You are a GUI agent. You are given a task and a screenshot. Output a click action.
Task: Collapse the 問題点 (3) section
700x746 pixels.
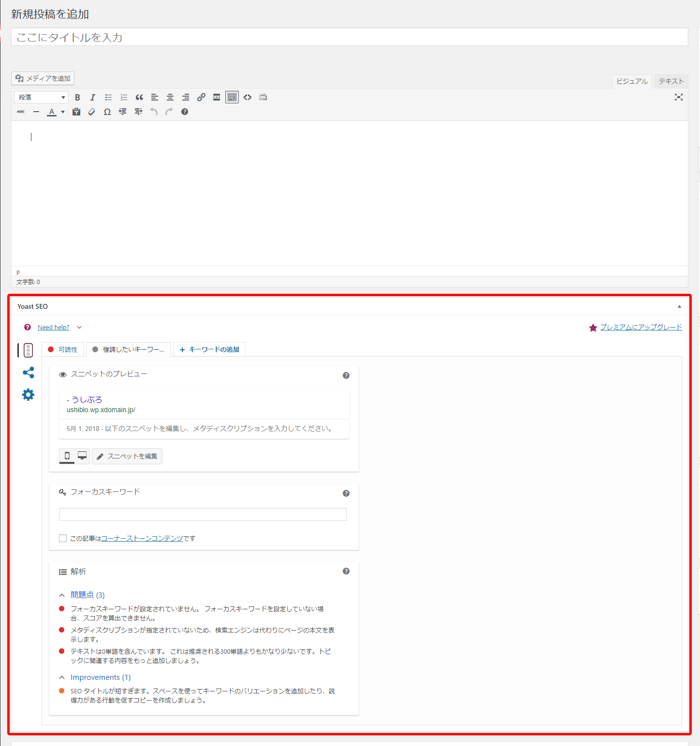(87, 595)
